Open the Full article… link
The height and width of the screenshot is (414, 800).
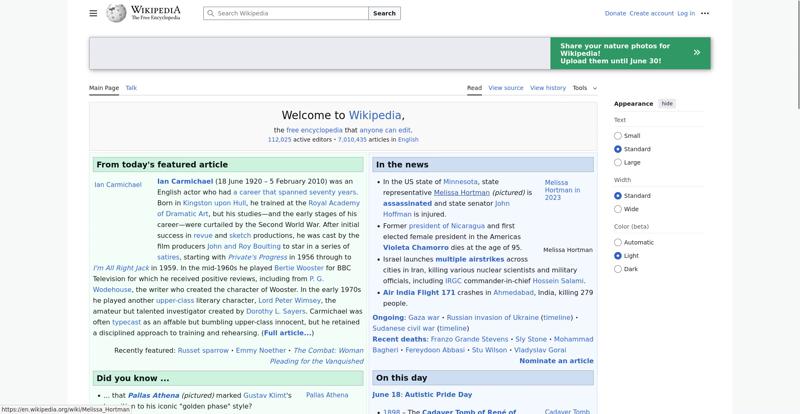coord(287,333)
